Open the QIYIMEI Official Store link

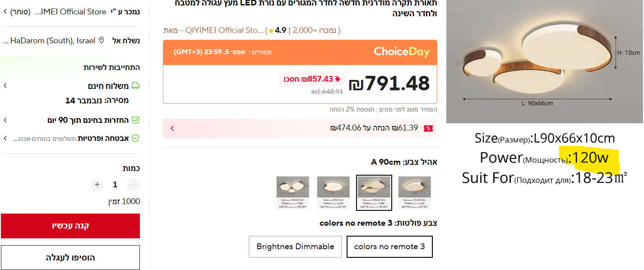(224, 31)
